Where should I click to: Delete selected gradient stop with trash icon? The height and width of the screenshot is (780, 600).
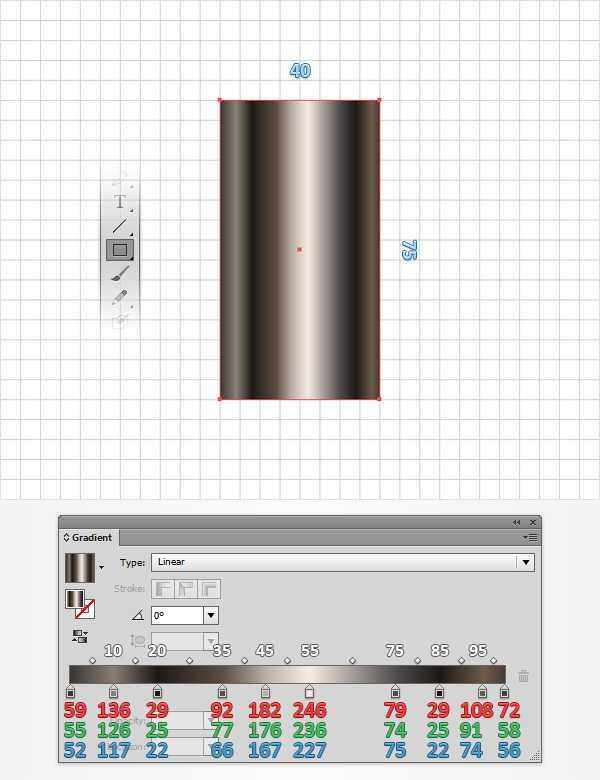point(523,676)
